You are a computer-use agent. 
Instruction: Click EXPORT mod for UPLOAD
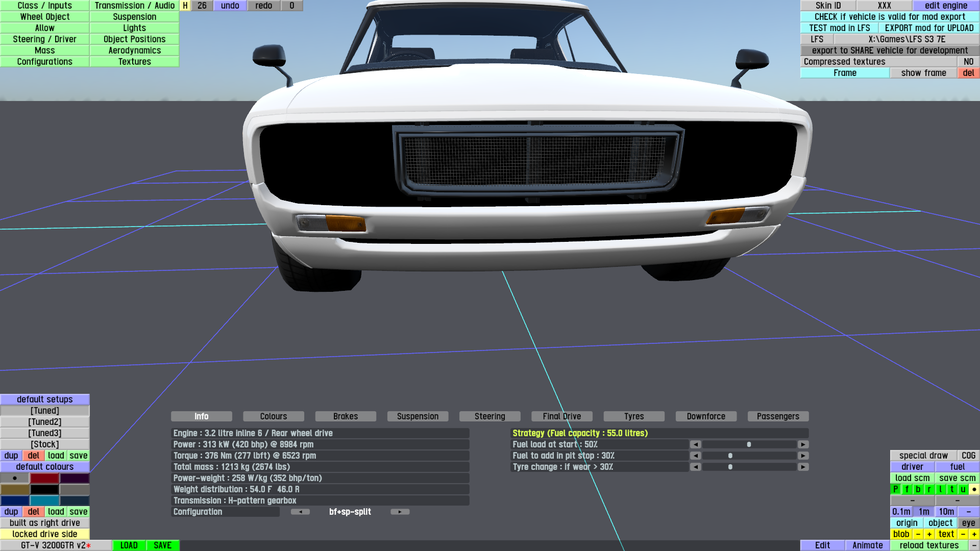(x=929, y=28)
